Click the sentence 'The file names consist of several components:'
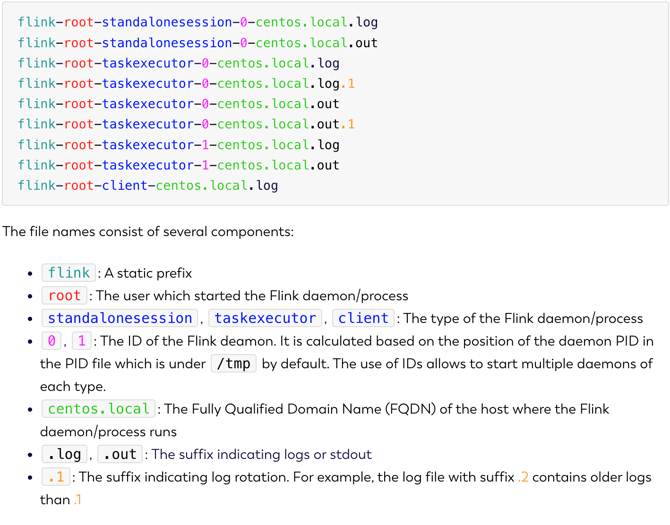The image size is (670, 525). (148, 232)
